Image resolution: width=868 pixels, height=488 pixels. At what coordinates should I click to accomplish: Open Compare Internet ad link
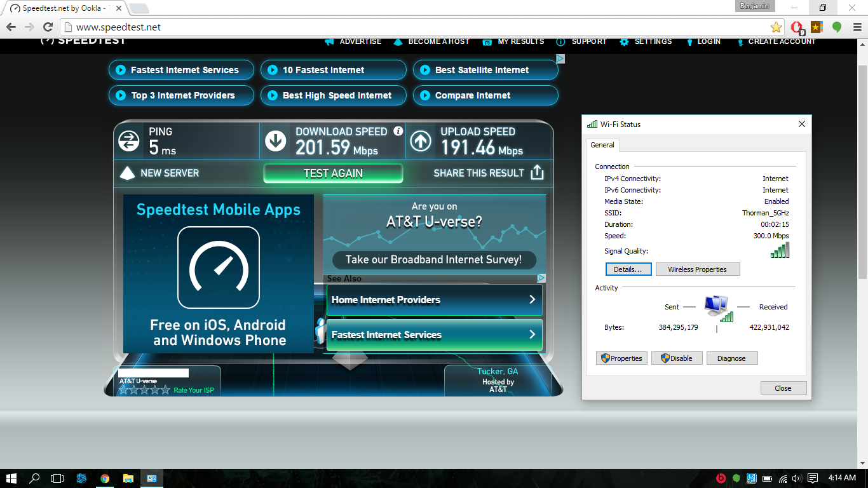[x=485, y=95]
